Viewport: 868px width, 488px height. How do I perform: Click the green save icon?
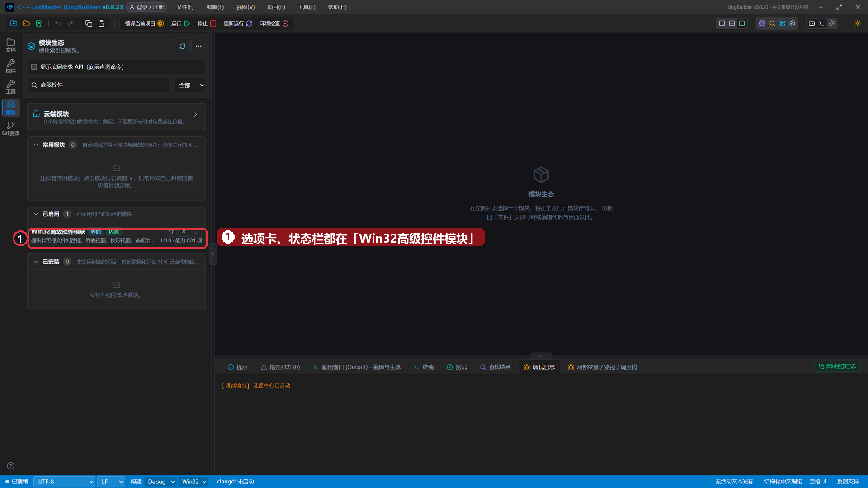[x=39, y=23]
